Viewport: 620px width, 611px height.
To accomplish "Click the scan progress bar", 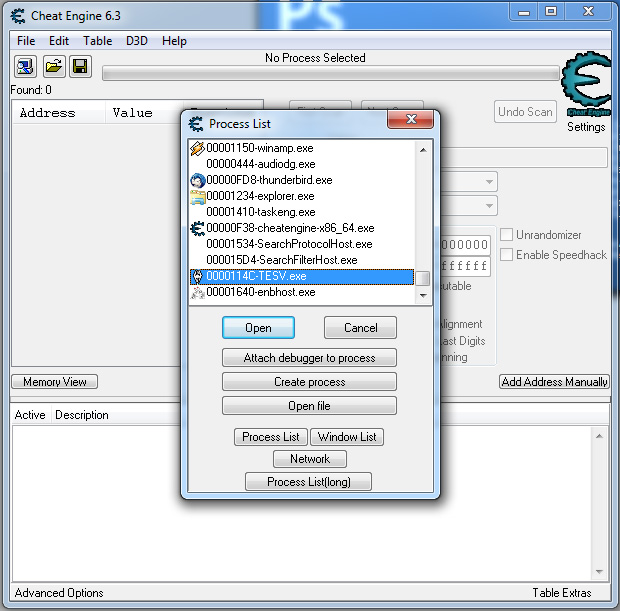I will point(331,74).
